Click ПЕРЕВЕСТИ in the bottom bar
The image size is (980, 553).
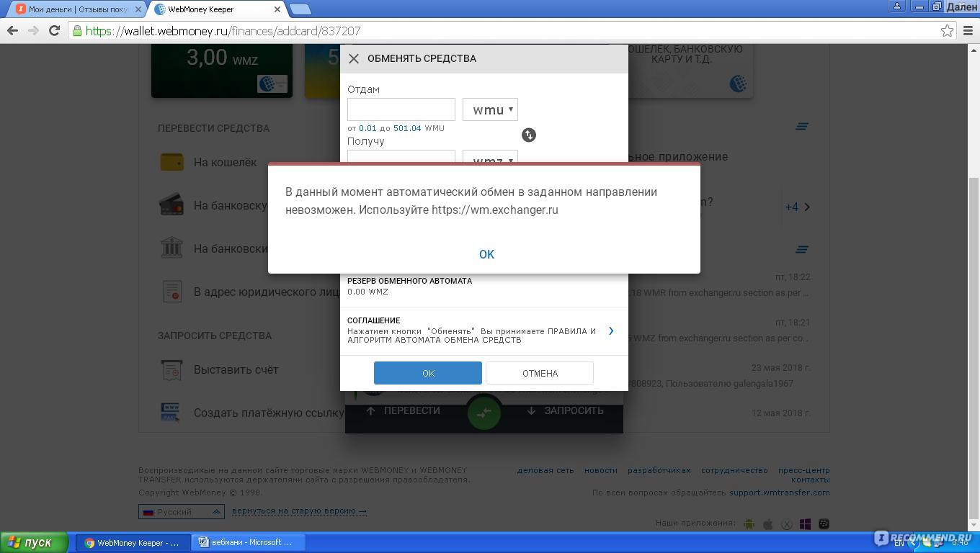tap(403, 410)
